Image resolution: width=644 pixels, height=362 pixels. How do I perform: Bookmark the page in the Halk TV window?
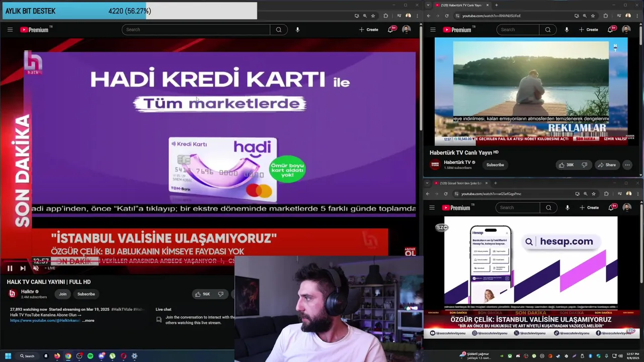pos(373,16)
